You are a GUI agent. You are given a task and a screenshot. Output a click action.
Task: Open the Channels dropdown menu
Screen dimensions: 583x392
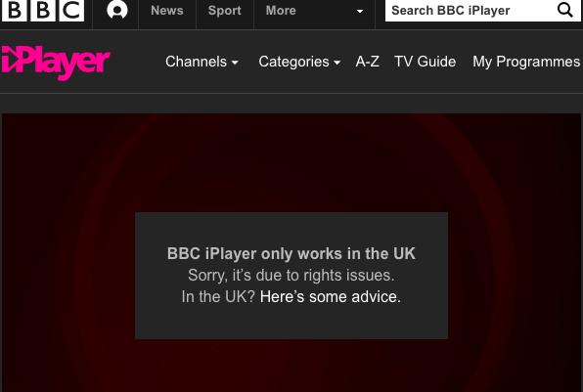202,62
